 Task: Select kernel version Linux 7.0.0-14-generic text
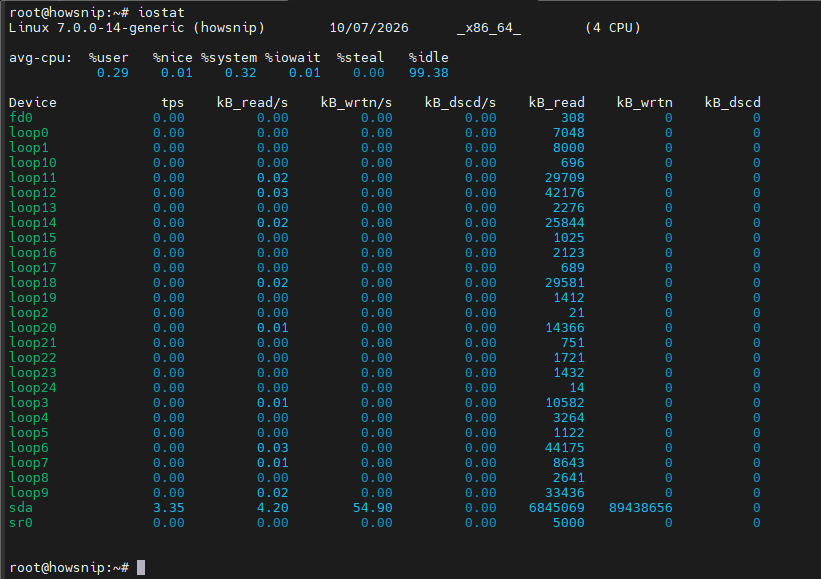97,28
